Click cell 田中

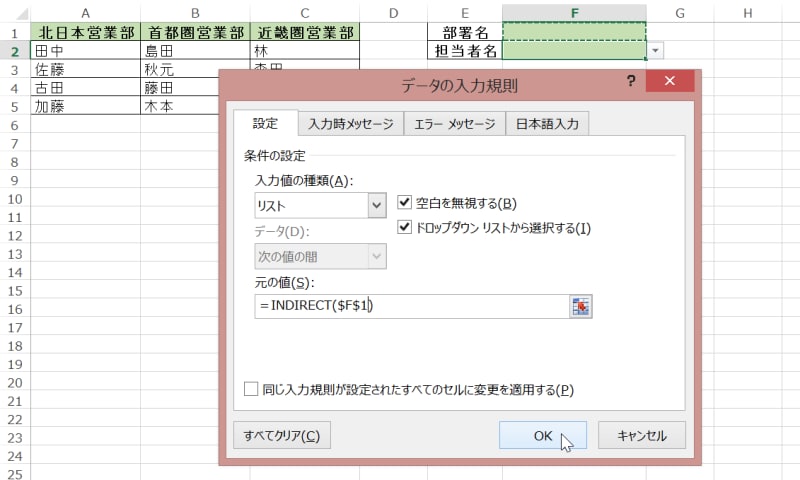pos(85,50)
